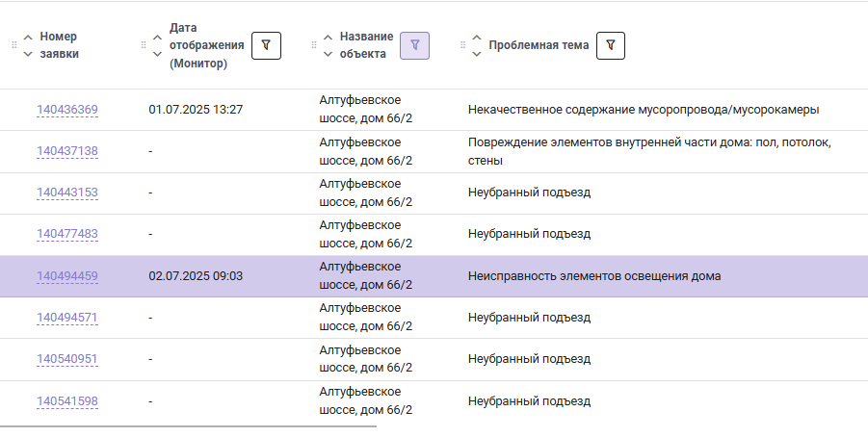868x437 pixels.
Task: Click drag handle of Дата отображения column
Action: pos(144,45)
